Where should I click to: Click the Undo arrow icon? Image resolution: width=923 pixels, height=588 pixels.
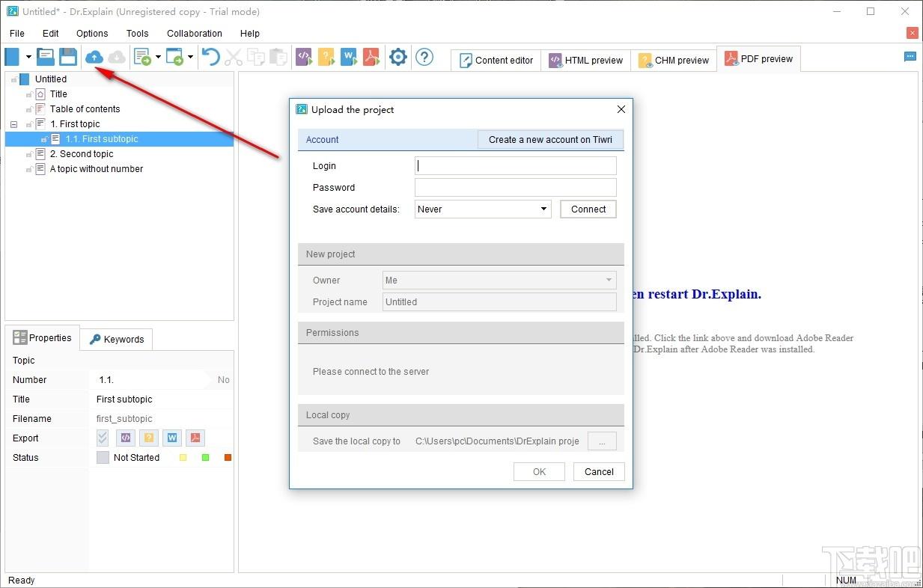coord(211,57)
